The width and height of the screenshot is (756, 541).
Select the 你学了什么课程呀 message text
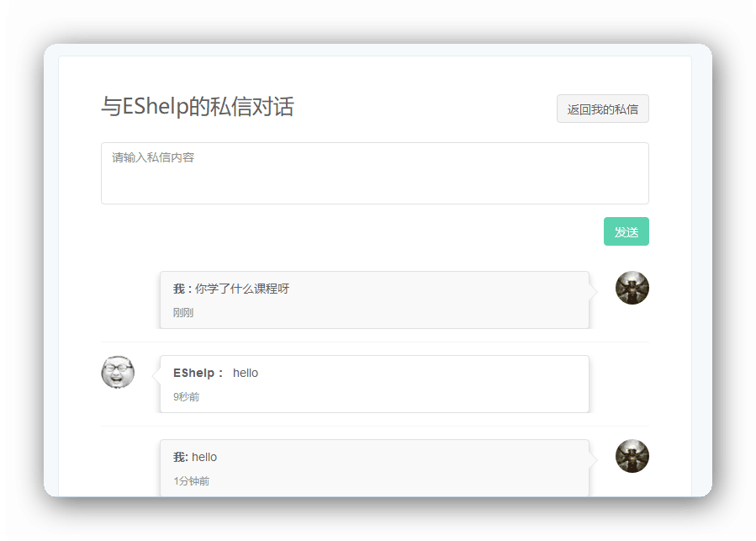[x=242, y=289]
